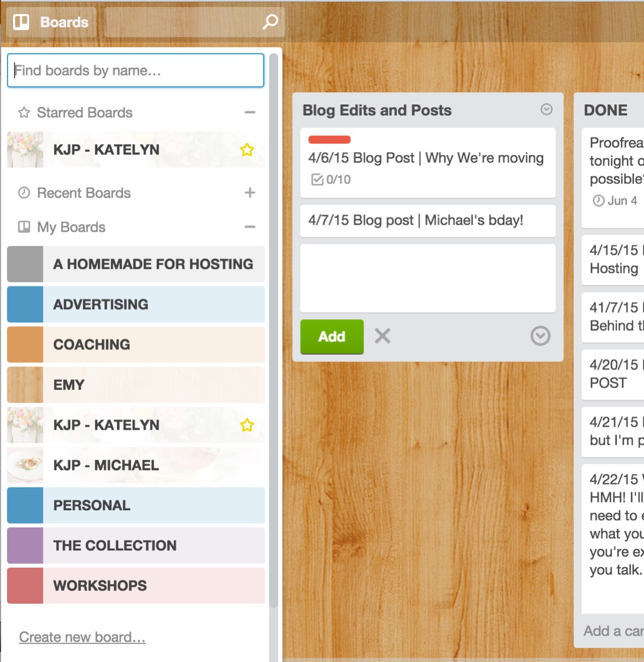Click red label on 4/6/15 card
The width and height of the screenshot is (644, 662).
pos(329,139)
